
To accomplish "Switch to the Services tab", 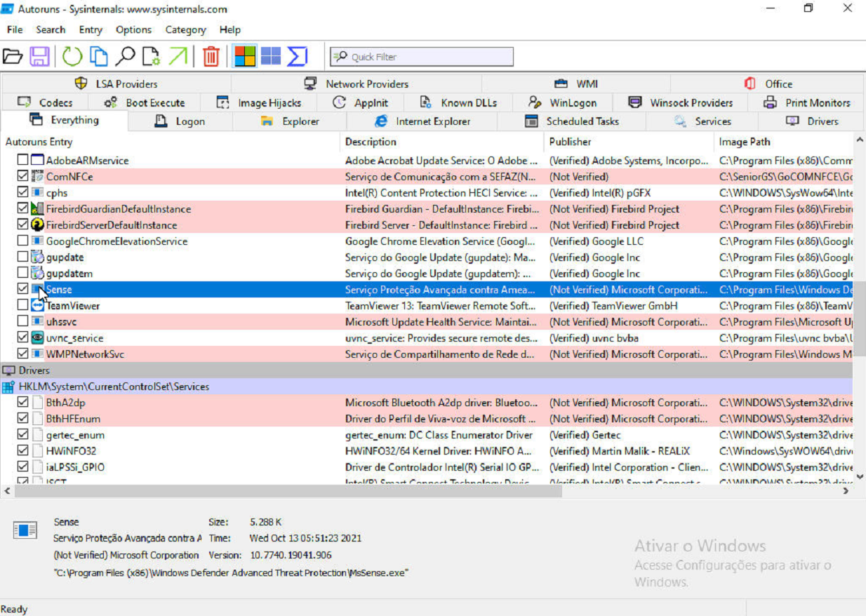I will (702, 121).
